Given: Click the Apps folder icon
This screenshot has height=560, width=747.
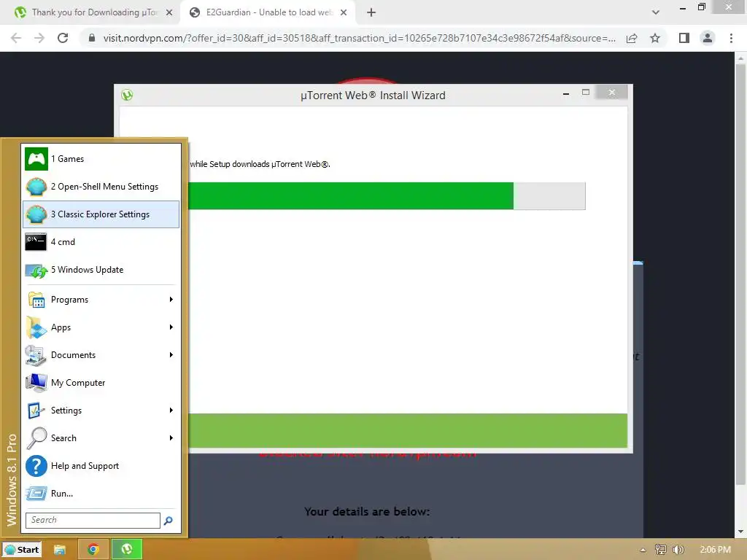Looking at the screenshot, I should [36, 327].
